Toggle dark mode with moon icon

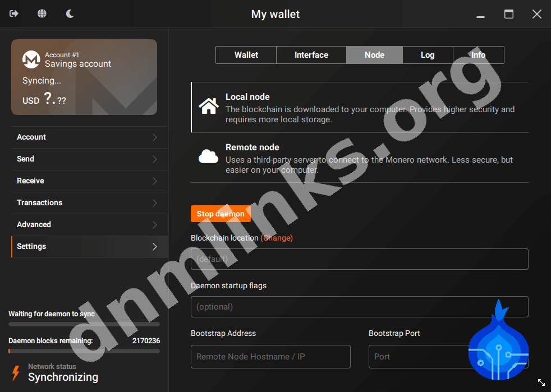(x=70, y=14)
